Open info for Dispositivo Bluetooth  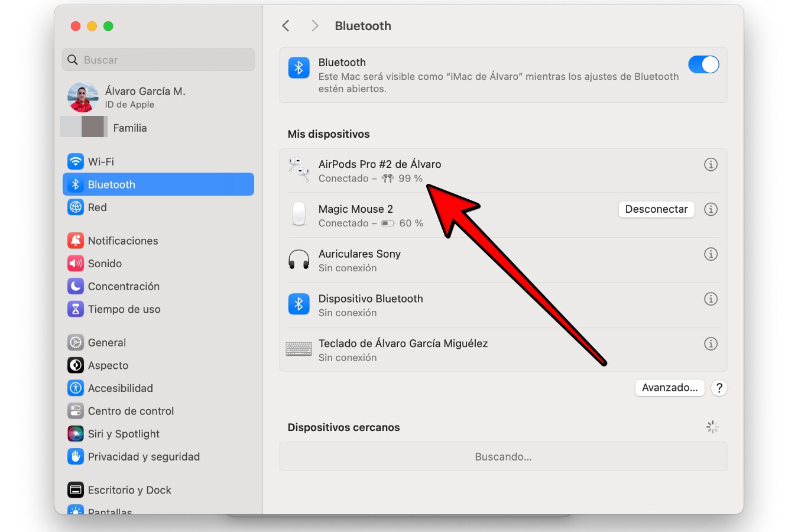click(x=711, y=299)
